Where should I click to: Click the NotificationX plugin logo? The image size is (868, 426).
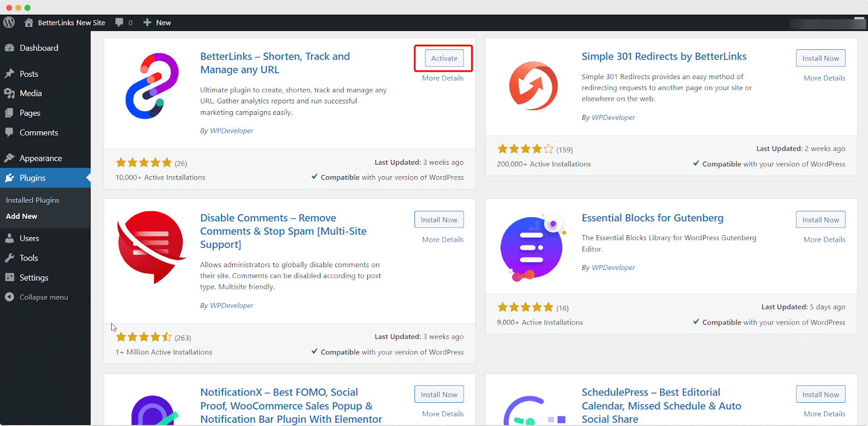pyautogui.click(x=154, y=410)
